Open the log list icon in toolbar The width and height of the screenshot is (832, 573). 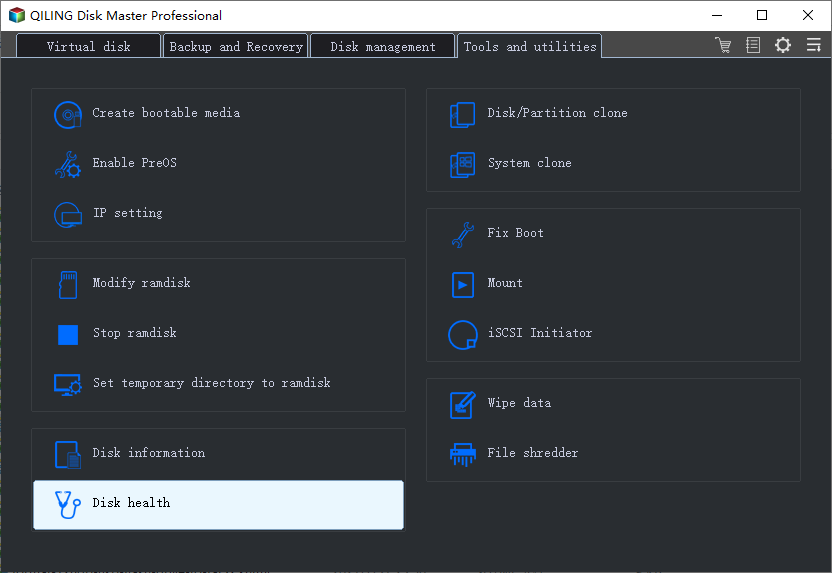753,45
